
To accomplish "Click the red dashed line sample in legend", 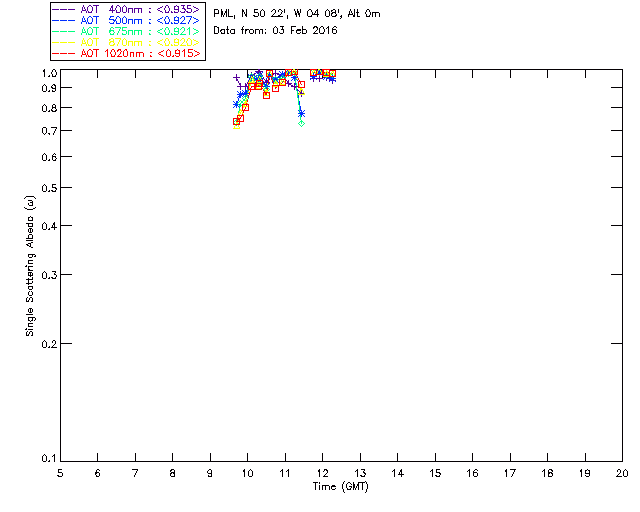I will tap(63, 53).
